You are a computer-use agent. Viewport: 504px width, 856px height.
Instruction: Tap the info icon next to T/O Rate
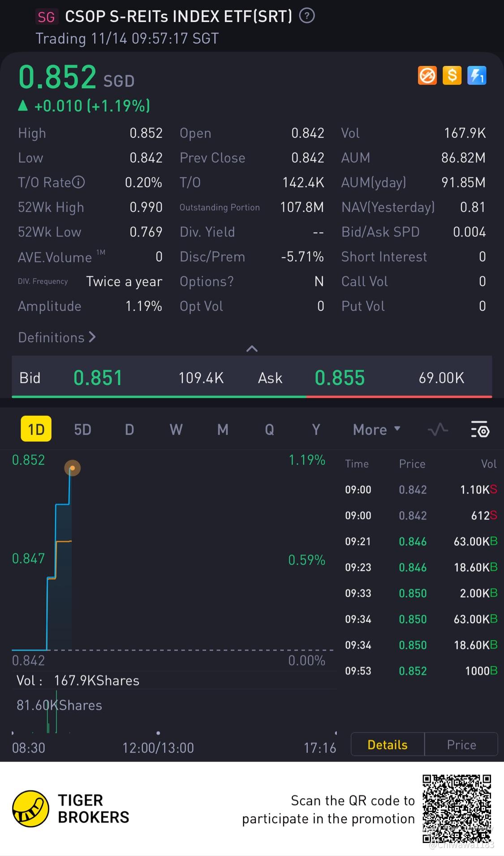point(78,182)
